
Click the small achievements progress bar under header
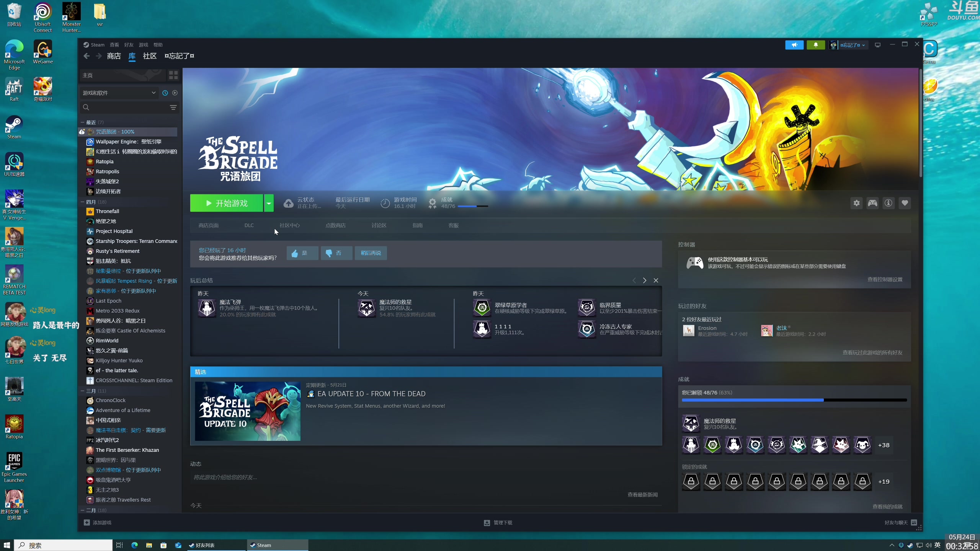coord(473,206)
